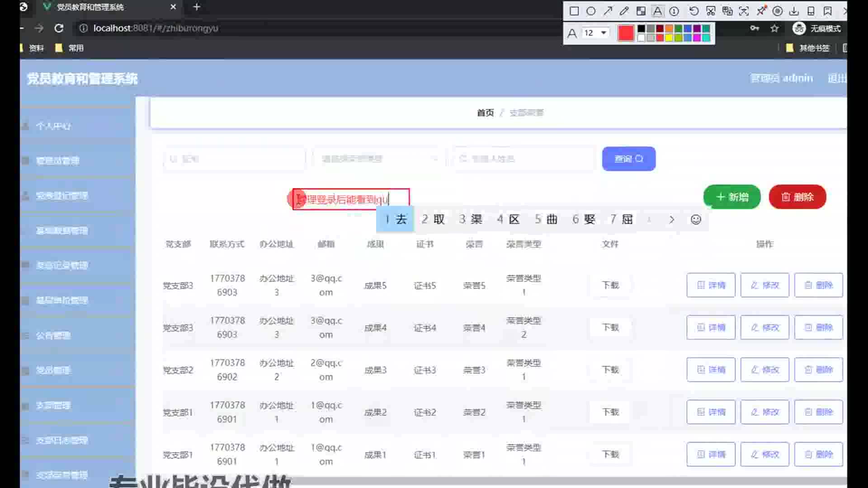Click the red 删除 batch button
The image size is (868, 488).
pos(797,197)
